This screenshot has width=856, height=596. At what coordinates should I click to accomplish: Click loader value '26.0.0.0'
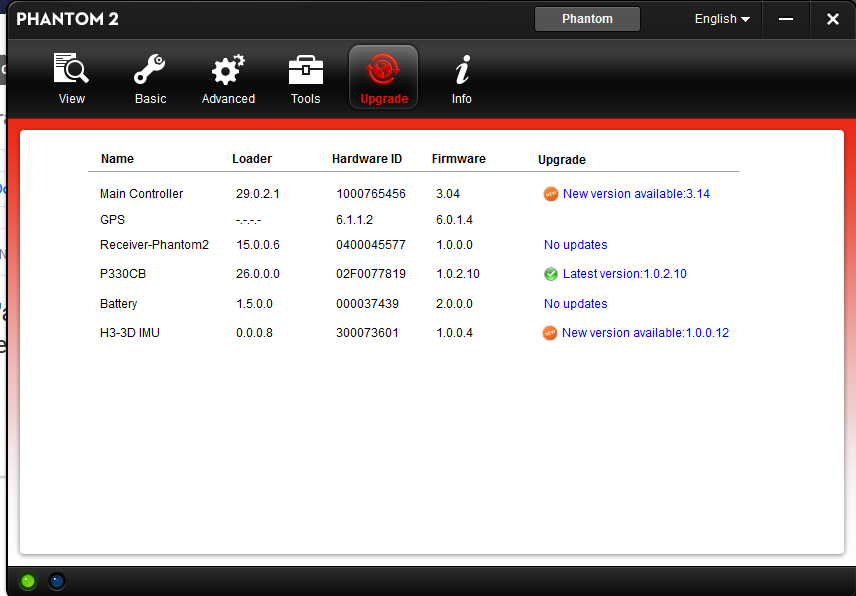click(258, 274)
